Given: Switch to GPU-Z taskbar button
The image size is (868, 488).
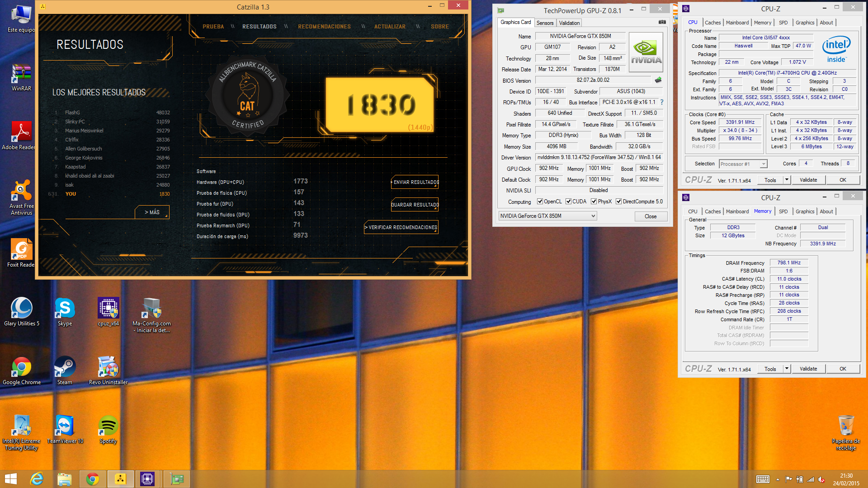Looking at the screenshot, I should coord(176,479).
